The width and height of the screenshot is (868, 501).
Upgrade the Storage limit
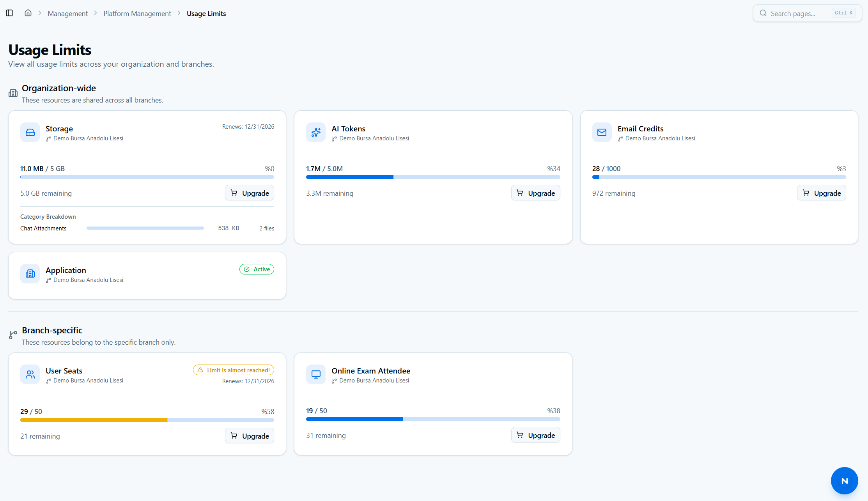(250, 193)
